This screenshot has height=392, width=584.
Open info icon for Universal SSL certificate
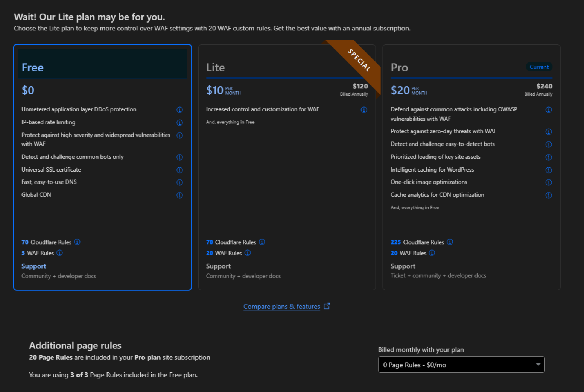coord(179,170)
